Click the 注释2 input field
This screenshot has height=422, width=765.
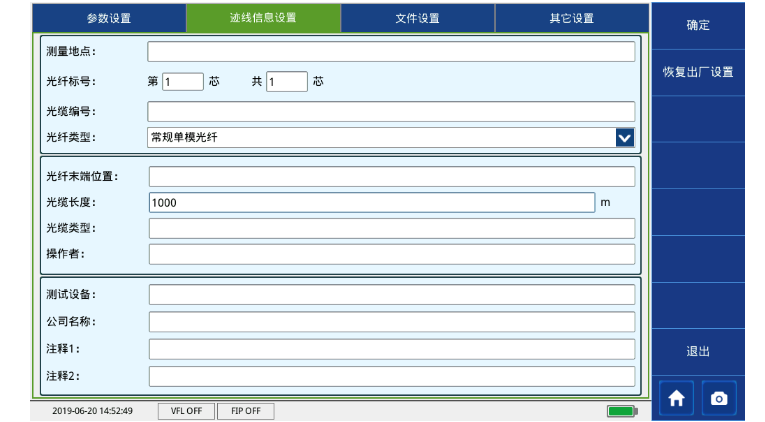392,377
